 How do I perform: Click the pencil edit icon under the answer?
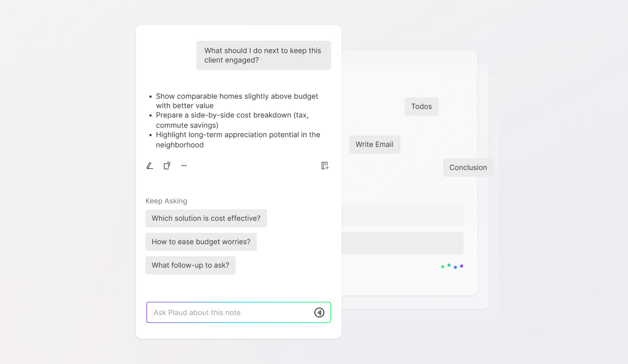pyautogui.click(x=150, y=166)
